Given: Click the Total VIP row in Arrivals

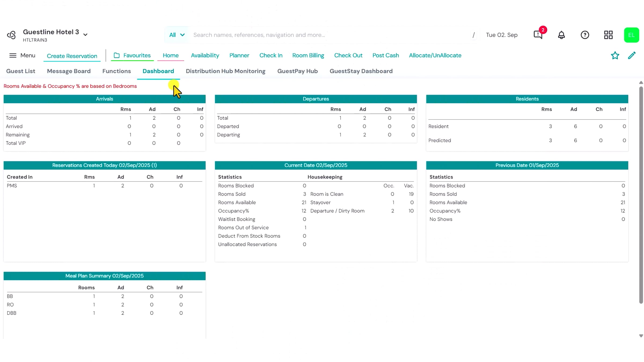Looking at the screenshot, I should pyautogui.click(x=104, y=143).
